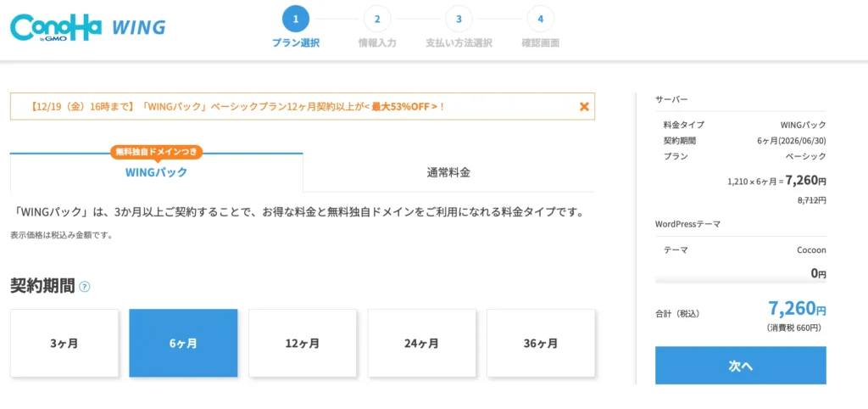The width and height of the screenshot is (868, 409).
Task: Click the 次へ button
Action: 741,366
